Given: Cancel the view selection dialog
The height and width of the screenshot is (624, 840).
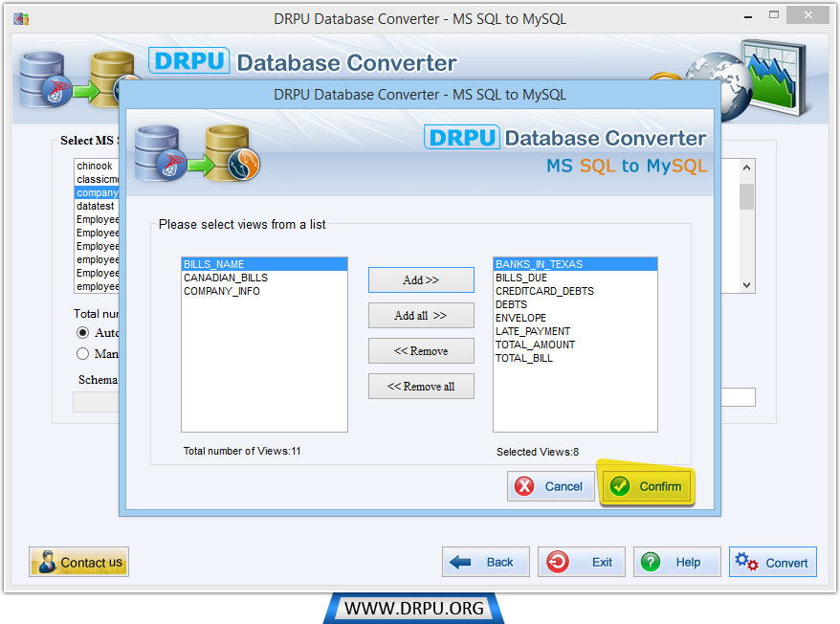Looking at the screenshot, I should [551, 486].
